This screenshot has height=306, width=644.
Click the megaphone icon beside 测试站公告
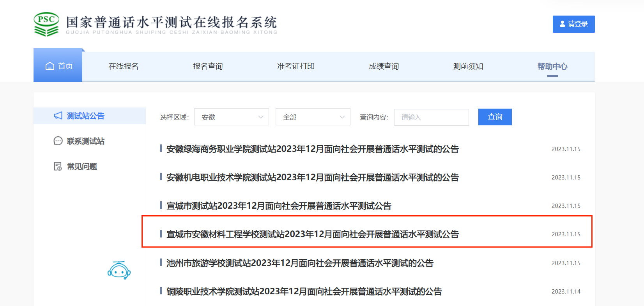click(x=58, y=116)
